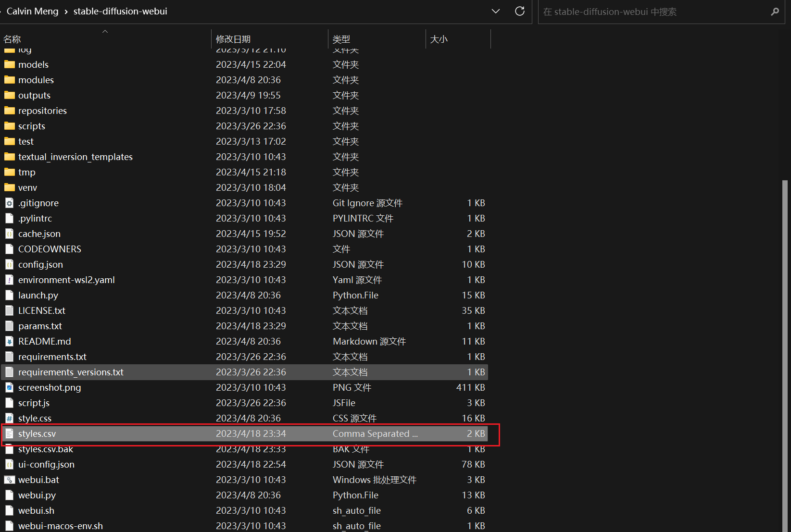Viewport: 791px width, 532px height.
Task: Click the PNG 文件 type cell
Action: click(352, 387)
